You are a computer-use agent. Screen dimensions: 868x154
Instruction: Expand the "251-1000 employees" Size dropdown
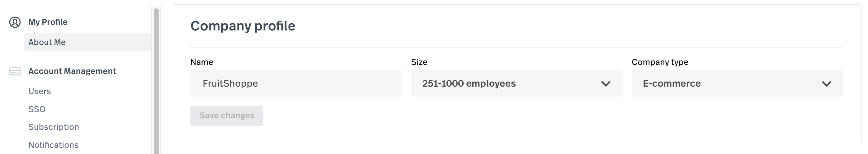pos(505,84)
